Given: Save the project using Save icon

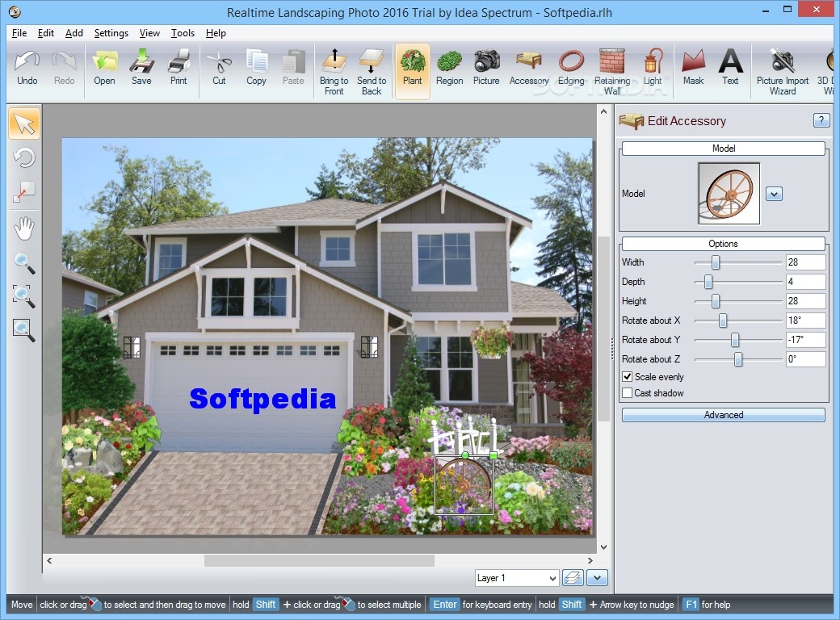Looking at the screenshot, I should pyautogui.click(x=141, y=69).
